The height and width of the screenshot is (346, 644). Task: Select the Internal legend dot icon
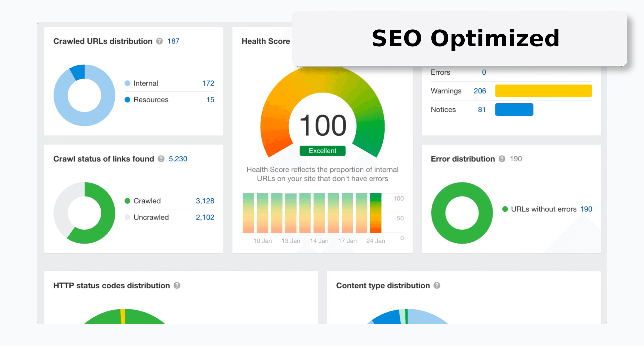tap(127, 83)
